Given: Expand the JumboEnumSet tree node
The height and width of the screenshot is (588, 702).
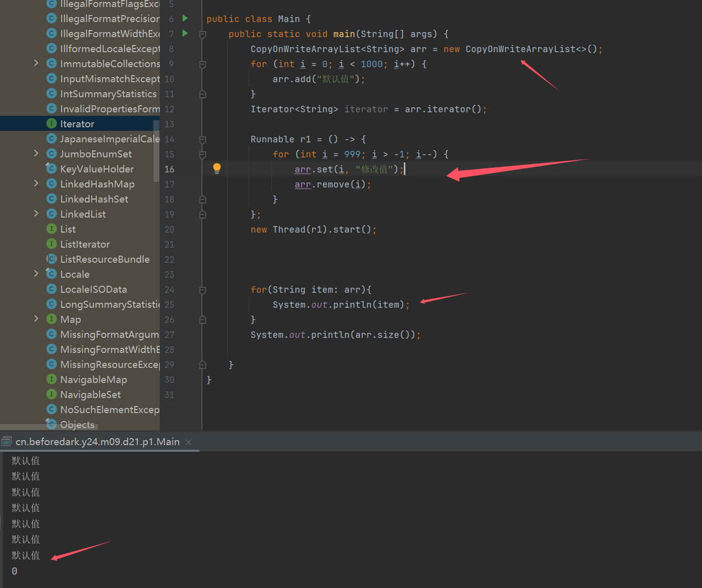Looking at the screenshot, I should (36, 153).
